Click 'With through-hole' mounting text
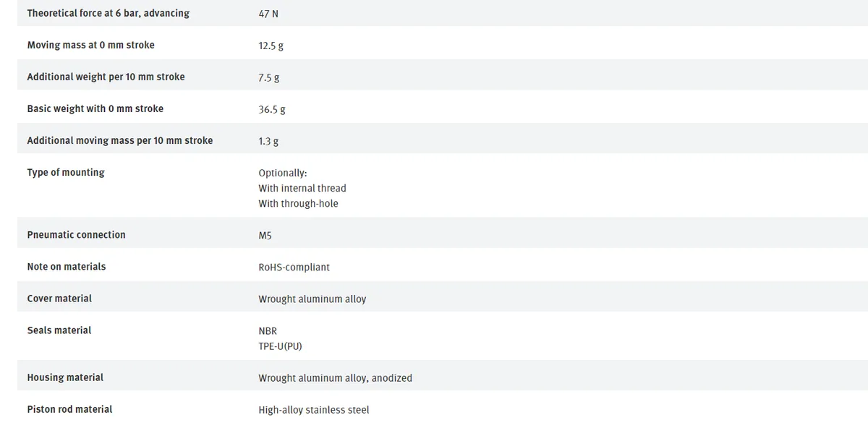 pos(298,203)
